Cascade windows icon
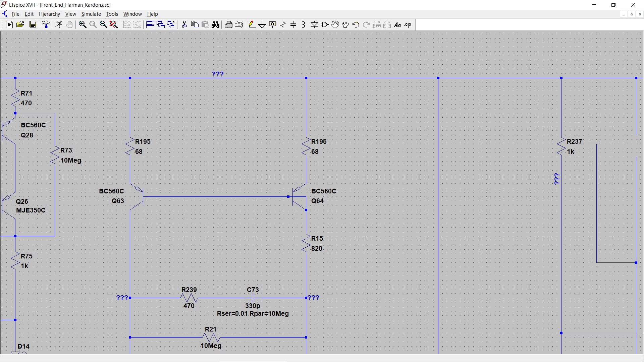 pos(161,24)
